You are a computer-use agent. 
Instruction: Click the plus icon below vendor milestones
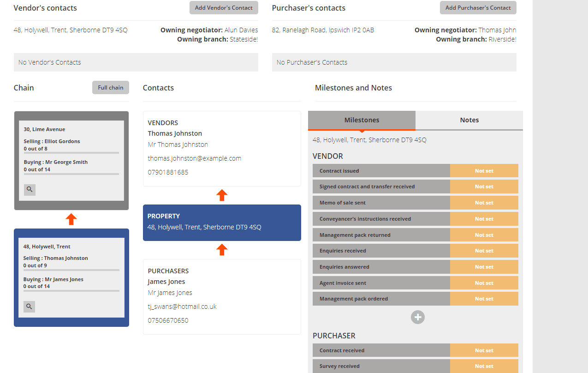tap(418, 317)
